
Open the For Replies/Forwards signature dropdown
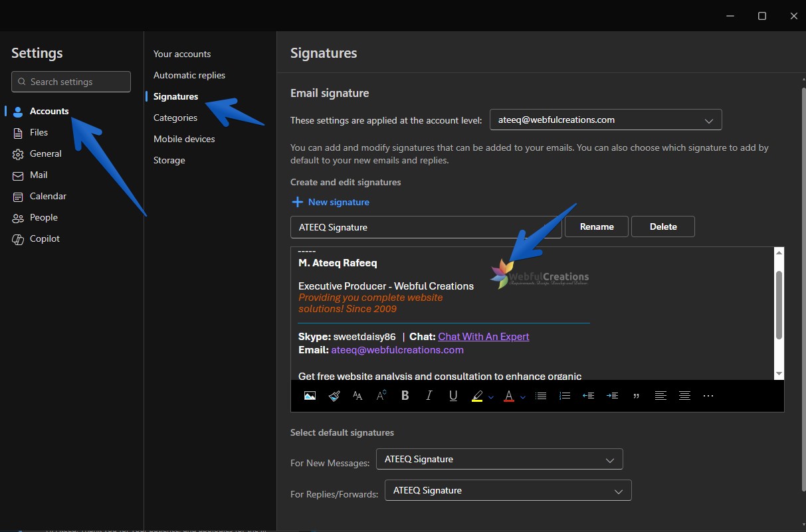tap(508, 491)
